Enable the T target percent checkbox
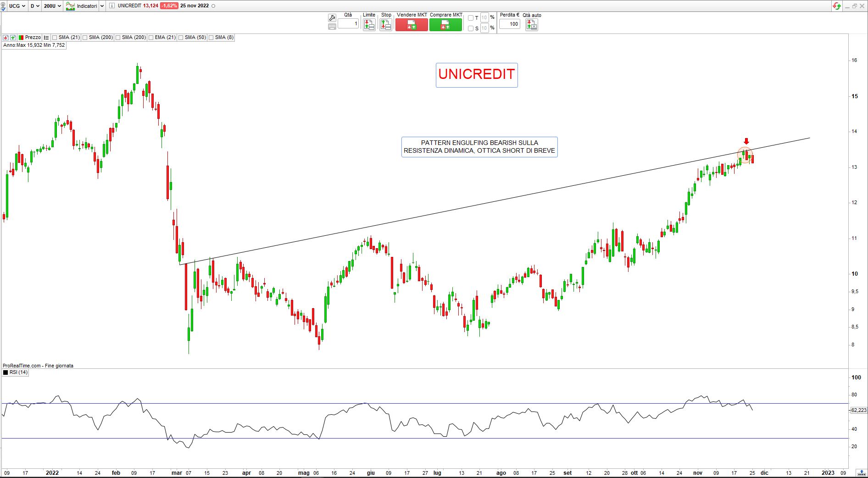868x478 pixels. pyautogui.click(x=470, y=18)
